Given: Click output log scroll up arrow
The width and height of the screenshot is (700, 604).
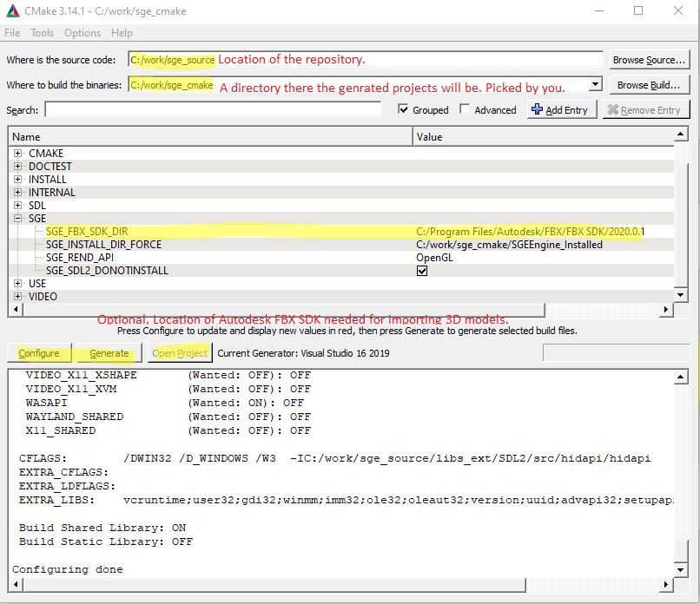Looking at the screenshot, I should [680, 377].
